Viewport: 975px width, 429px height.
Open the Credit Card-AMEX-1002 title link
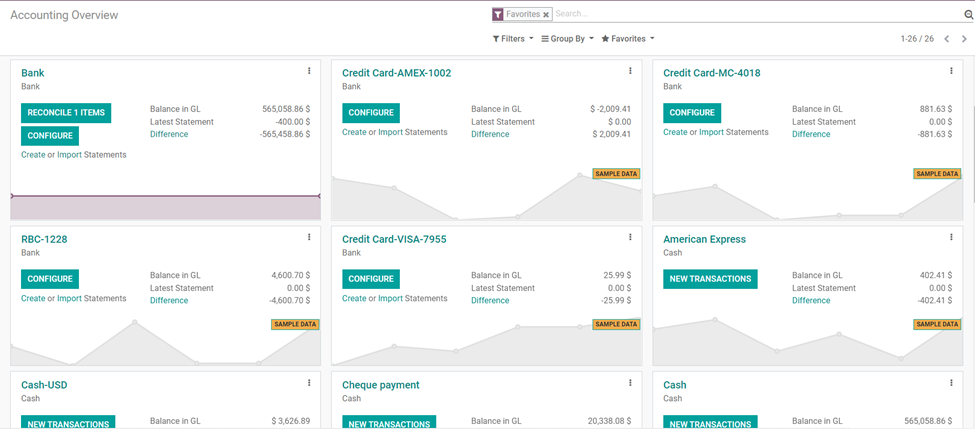[397, 73]
